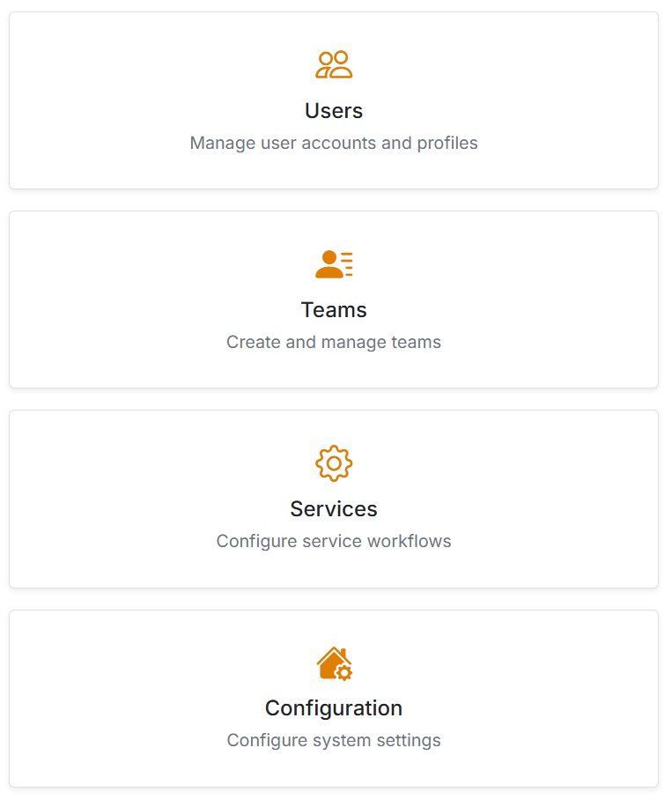Click the house-with-cog Configuration icon

click(x=334, y=662)
